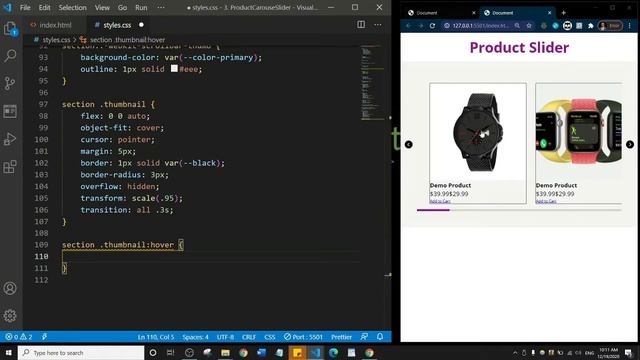Bookmark this page with the star icon

pos(529,26)
